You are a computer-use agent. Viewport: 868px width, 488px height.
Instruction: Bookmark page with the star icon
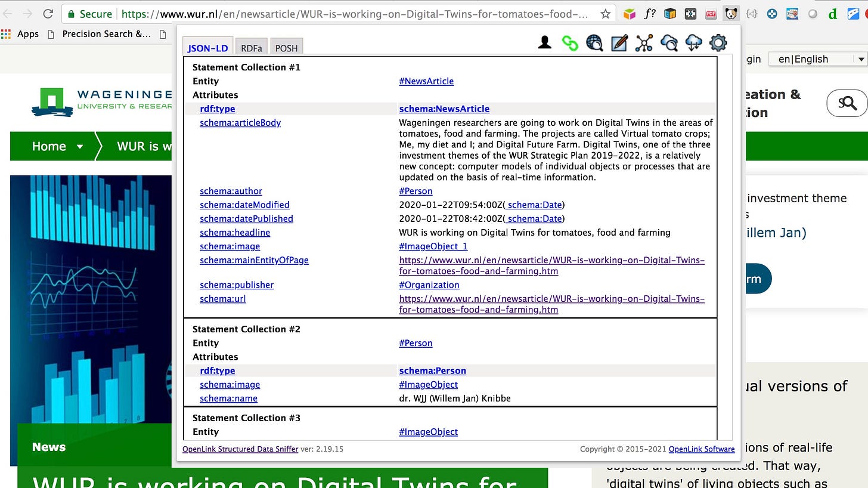coord(605,14)
